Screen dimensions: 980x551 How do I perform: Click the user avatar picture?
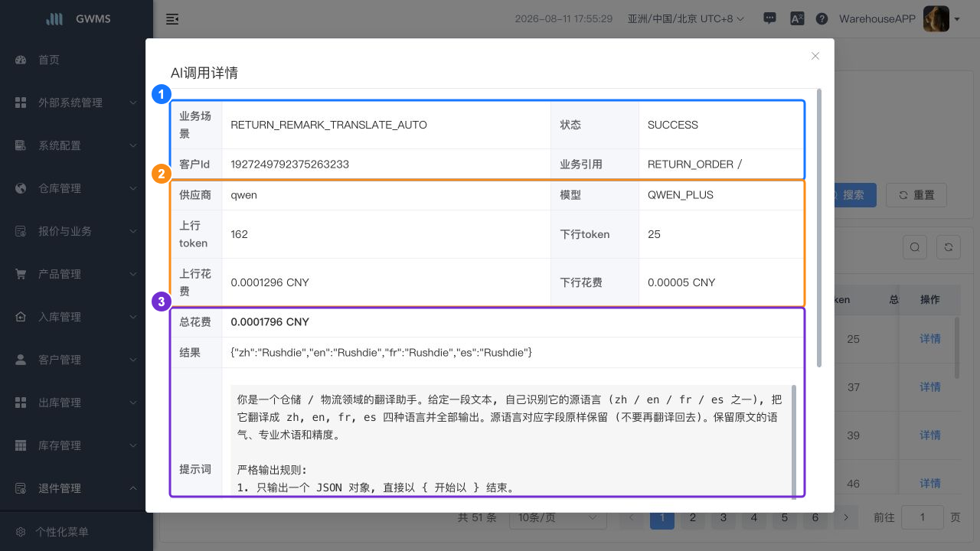936,19
